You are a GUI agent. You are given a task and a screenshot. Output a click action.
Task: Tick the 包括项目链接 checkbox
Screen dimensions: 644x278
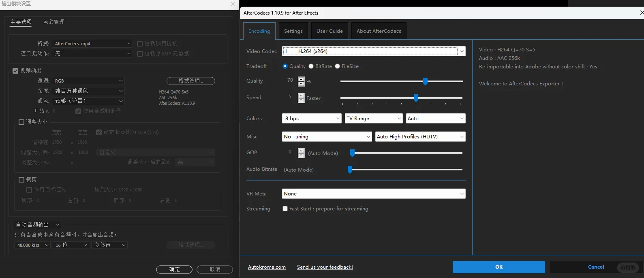coord(140,44)
